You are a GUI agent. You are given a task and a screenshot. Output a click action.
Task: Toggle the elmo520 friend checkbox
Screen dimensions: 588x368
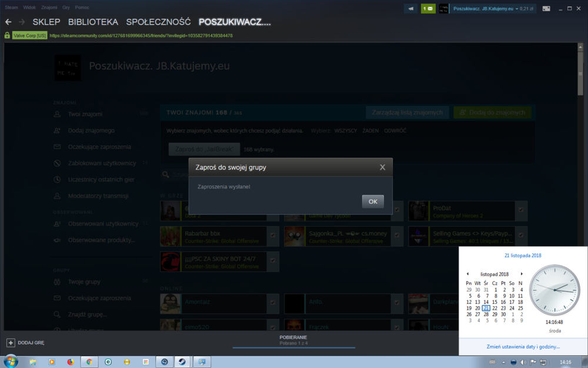click(273, 327)
